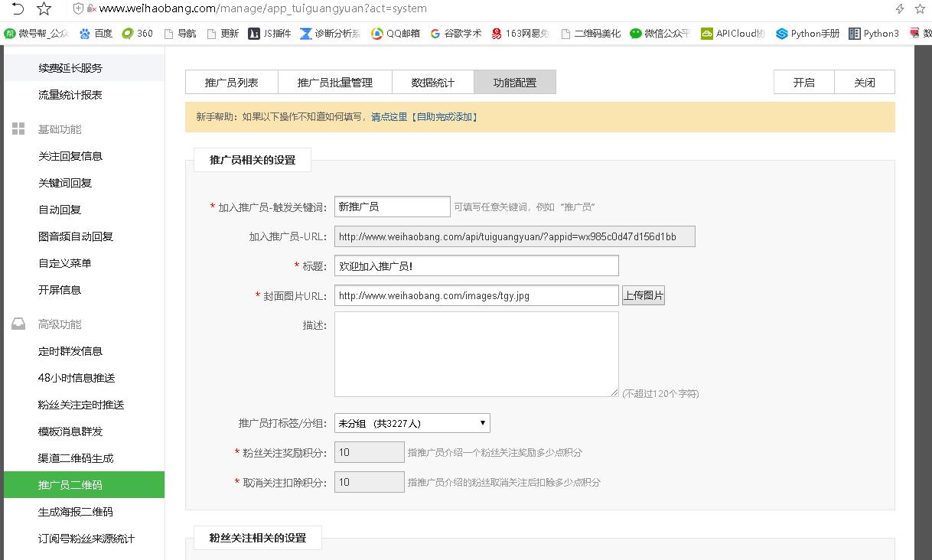The width and height of the screenshot is (932, 560).
Task: Select 渠道二维码生成 in the sidebar
Action: 76,458
